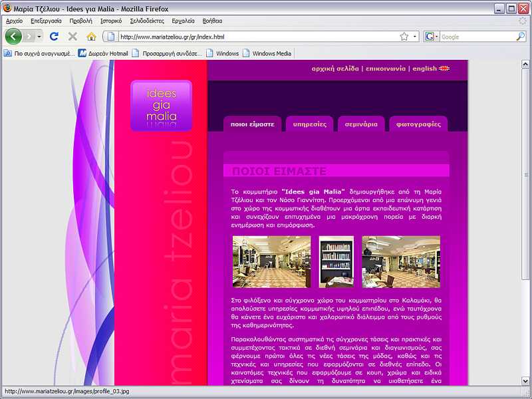Click the loading throbber icon
The width and height of the screenshot is (532, 399).
coord(523,21)
